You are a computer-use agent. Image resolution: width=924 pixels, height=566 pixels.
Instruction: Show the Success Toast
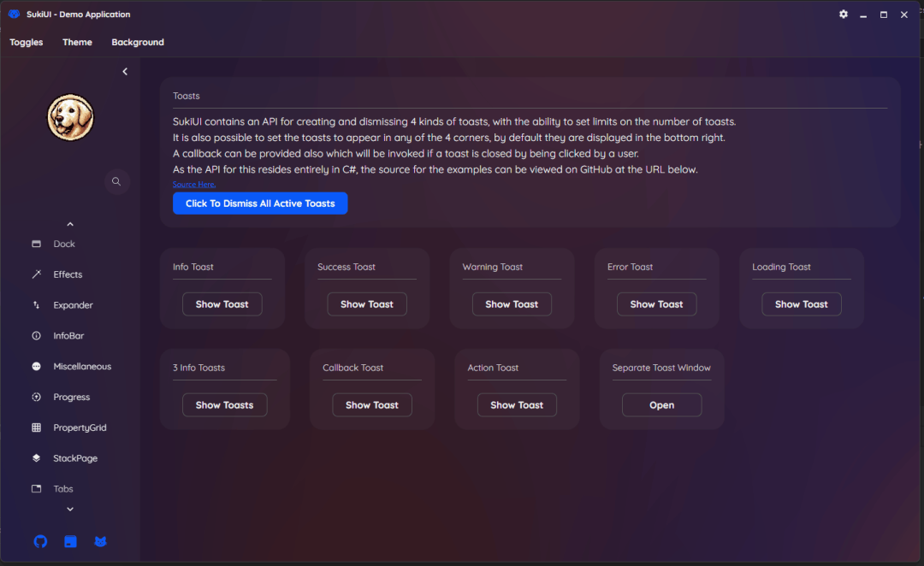pos(366,304)
